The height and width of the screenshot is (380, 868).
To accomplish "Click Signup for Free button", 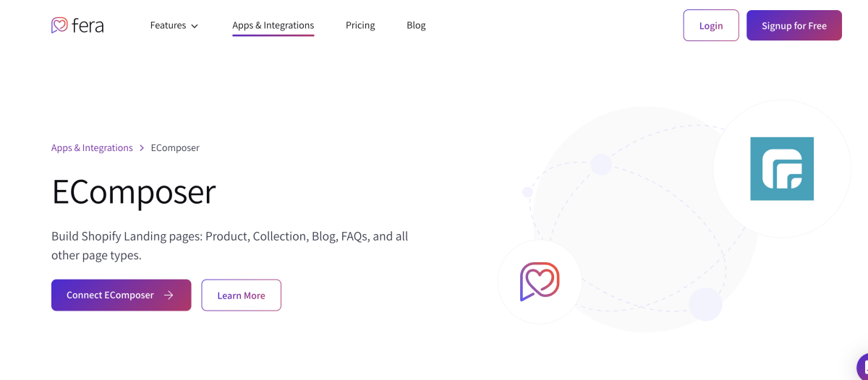I will coord(794,25).
